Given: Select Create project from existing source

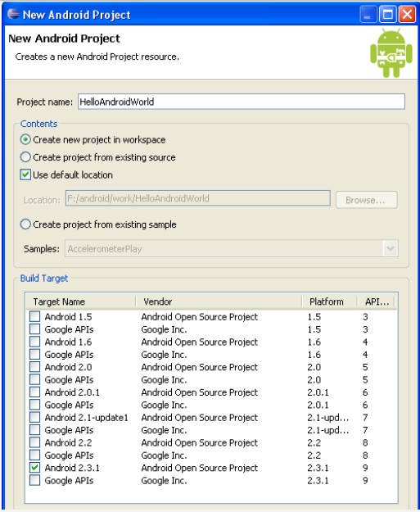Looking at the screenshot, I should pyautogui.click(x=25, y=157).
